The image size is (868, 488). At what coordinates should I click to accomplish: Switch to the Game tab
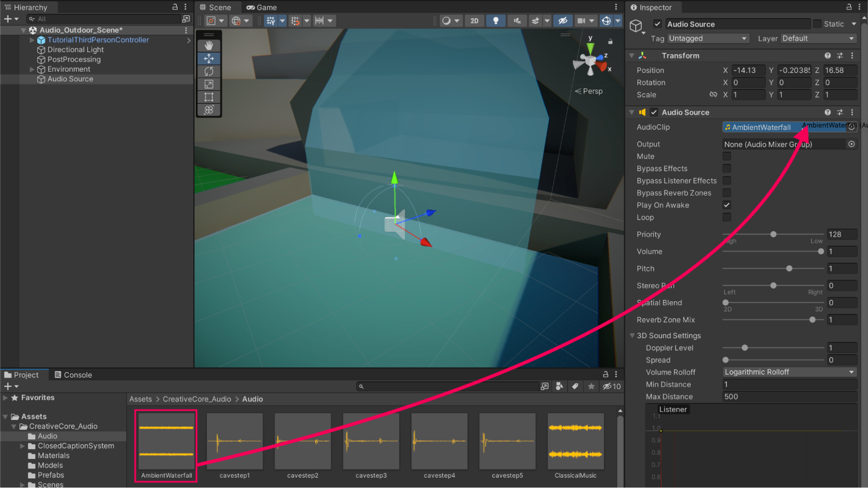(262, 7)
